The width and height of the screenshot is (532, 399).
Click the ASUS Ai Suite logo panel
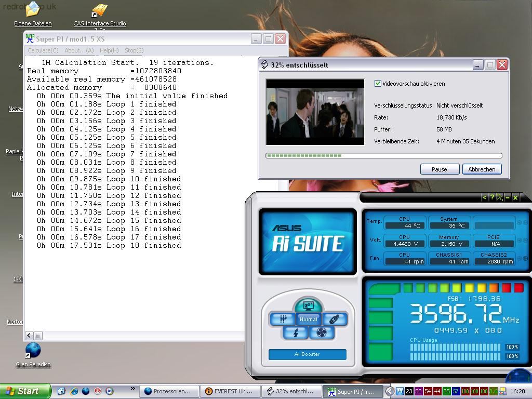[308, 242]
